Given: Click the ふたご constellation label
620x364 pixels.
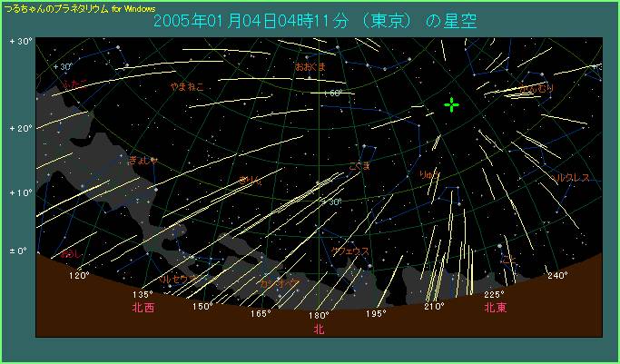Looking at the screenshot, I should click(x=73, y=84).
